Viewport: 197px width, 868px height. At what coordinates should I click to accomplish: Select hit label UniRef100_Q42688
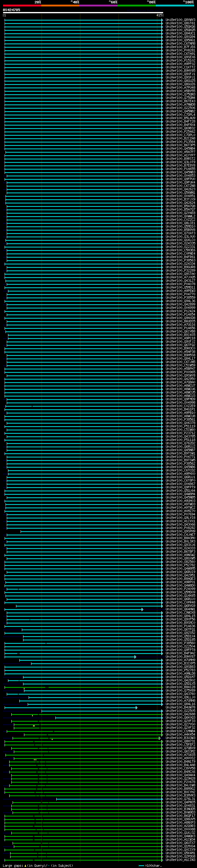click(180, 714)
